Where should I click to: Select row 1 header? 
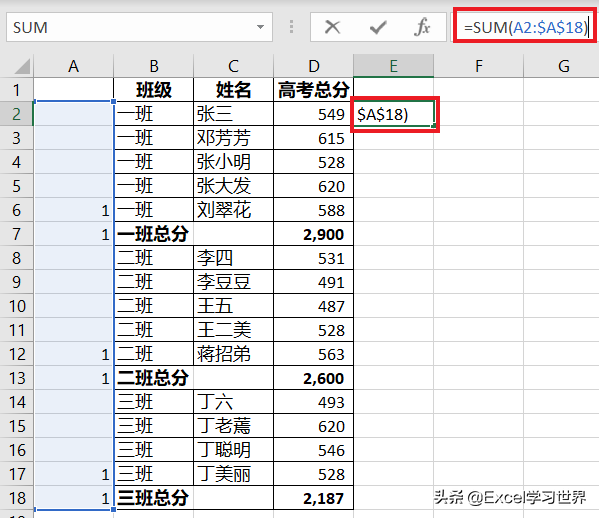click(x=16, y=90)
